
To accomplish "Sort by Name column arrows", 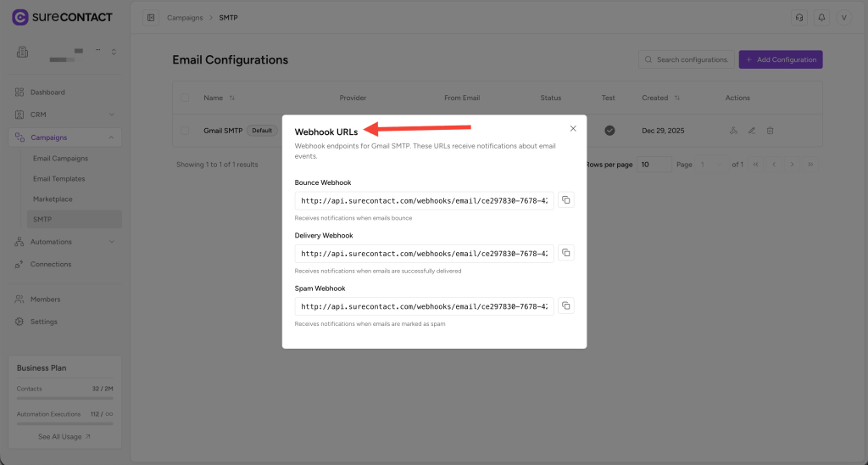I will [x=232, y=98].
